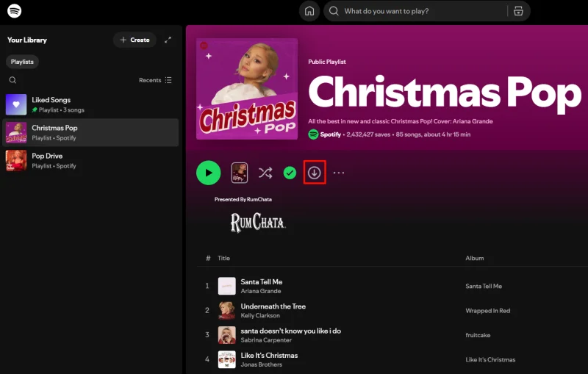The image size is (588, 374).
Task: Select track santa doesn't know you like i do
Action: tap(290, 331)
